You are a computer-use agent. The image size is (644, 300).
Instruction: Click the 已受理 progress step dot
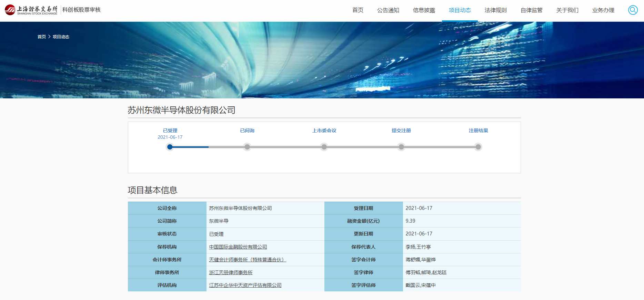pyautogui.click(x=170, y=147)
